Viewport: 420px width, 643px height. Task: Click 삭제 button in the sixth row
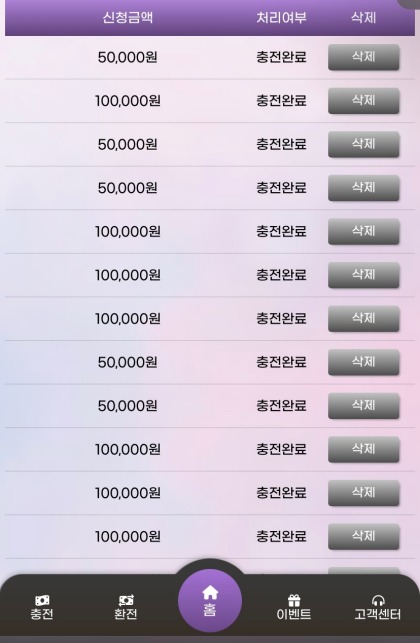coord(363,275)
